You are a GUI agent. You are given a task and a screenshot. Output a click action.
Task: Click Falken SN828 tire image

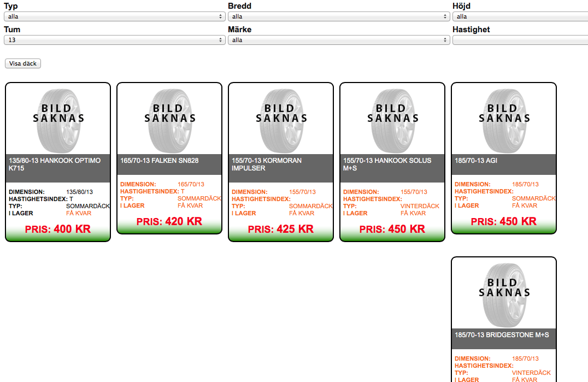click(169, 121)
